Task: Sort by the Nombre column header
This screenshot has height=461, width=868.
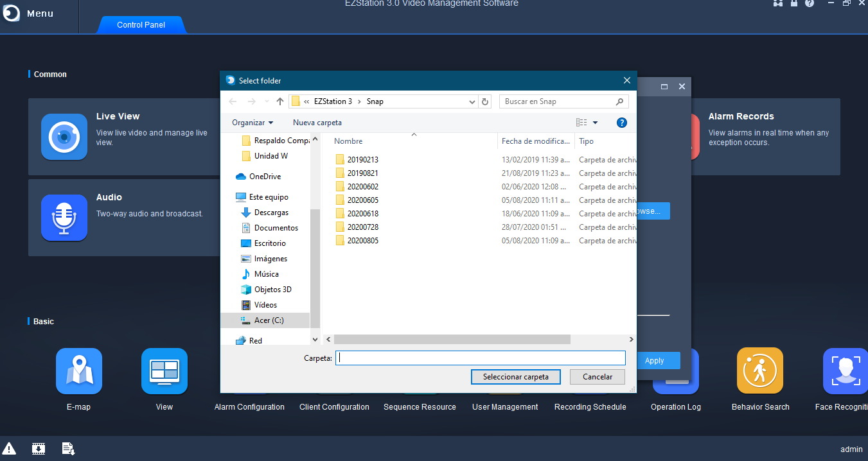Action: [x=348, y=141]
